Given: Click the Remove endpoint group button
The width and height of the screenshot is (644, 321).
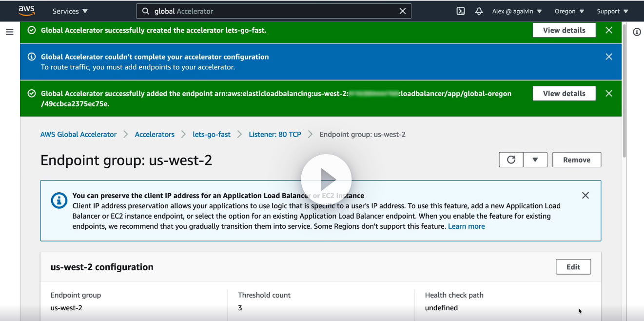Looking at the screenshot, I should (x=577, y=160).
